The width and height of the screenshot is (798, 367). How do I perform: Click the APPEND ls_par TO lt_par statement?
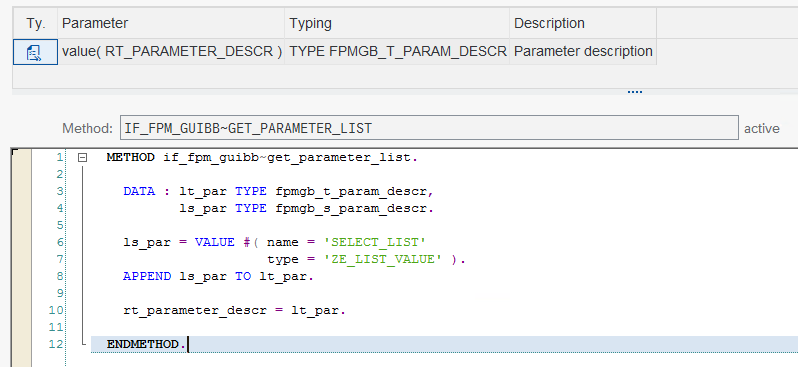218,276
